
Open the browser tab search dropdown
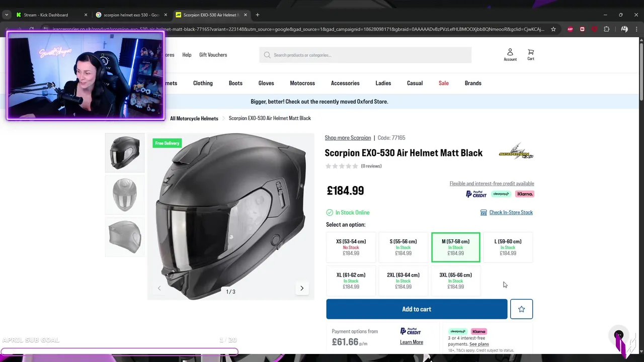click(7, 15)
